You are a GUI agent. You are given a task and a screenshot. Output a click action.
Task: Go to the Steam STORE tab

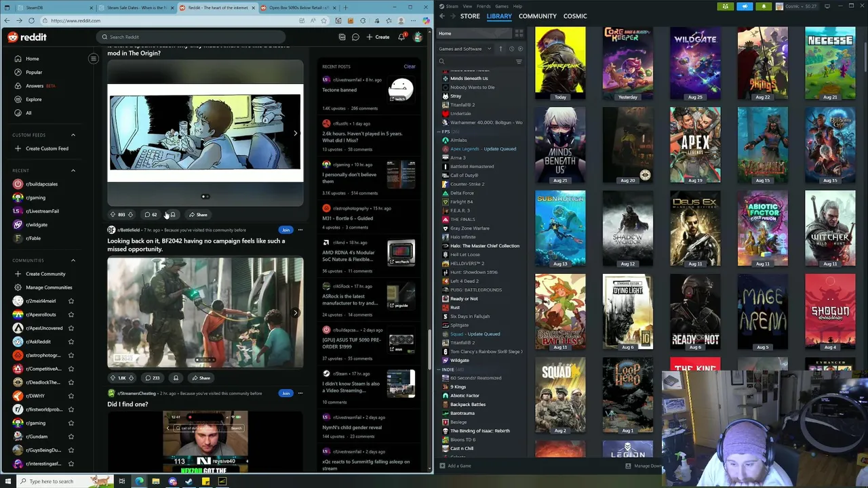tap(470, 16)
